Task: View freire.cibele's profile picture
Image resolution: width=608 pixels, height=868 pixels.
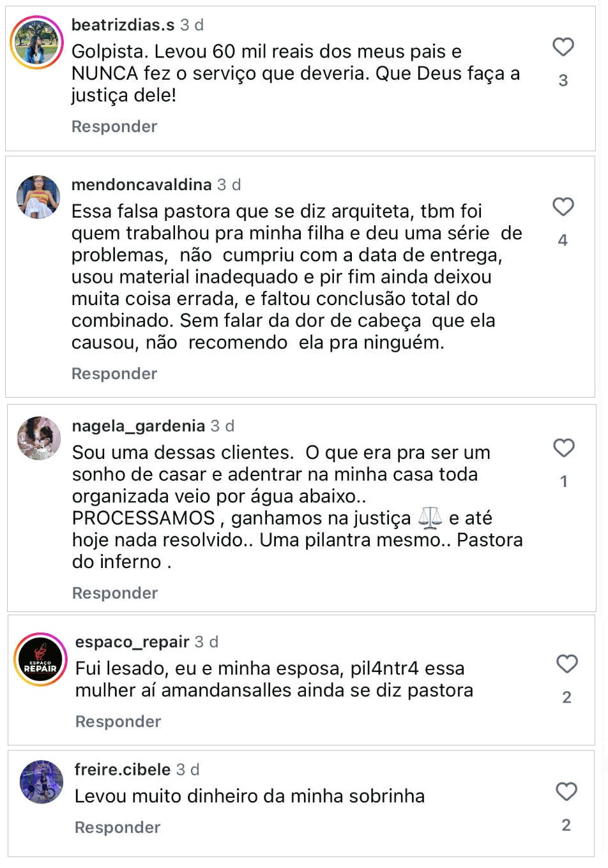Action: click(x=42, y=782)
